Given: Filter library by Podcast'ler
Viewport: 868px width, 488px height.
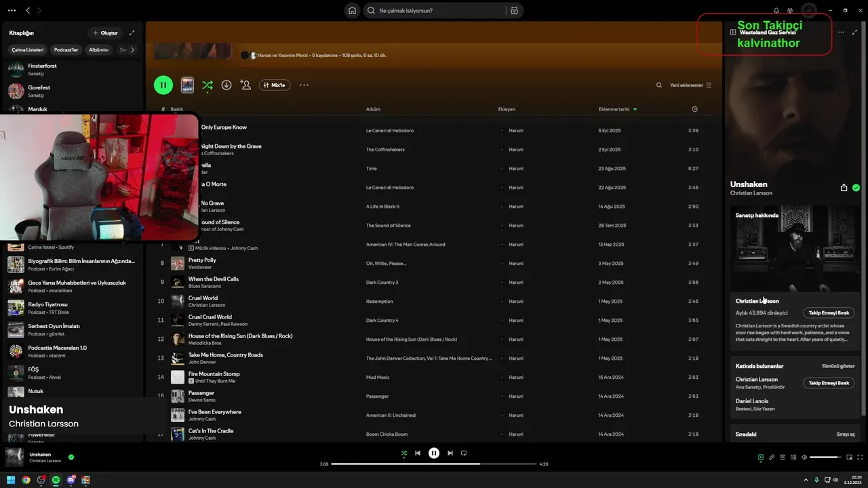Looking at the screenshot, I should [x=66, y=49].
